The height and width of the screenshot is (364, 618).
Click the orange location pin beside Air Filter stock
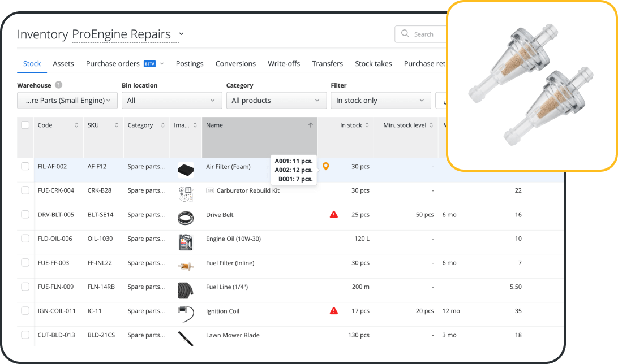(325, 167)
